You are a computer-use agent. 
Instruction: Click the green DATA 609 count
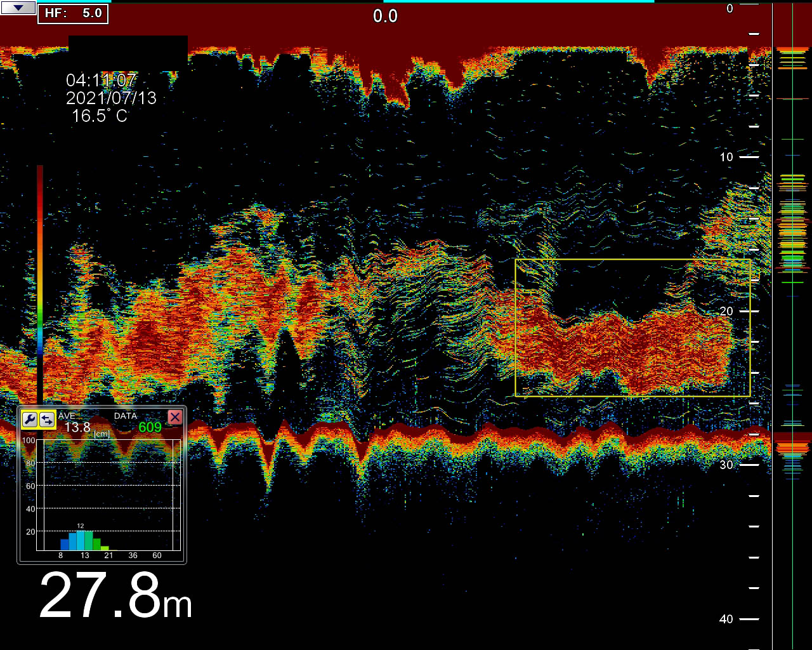150,427
